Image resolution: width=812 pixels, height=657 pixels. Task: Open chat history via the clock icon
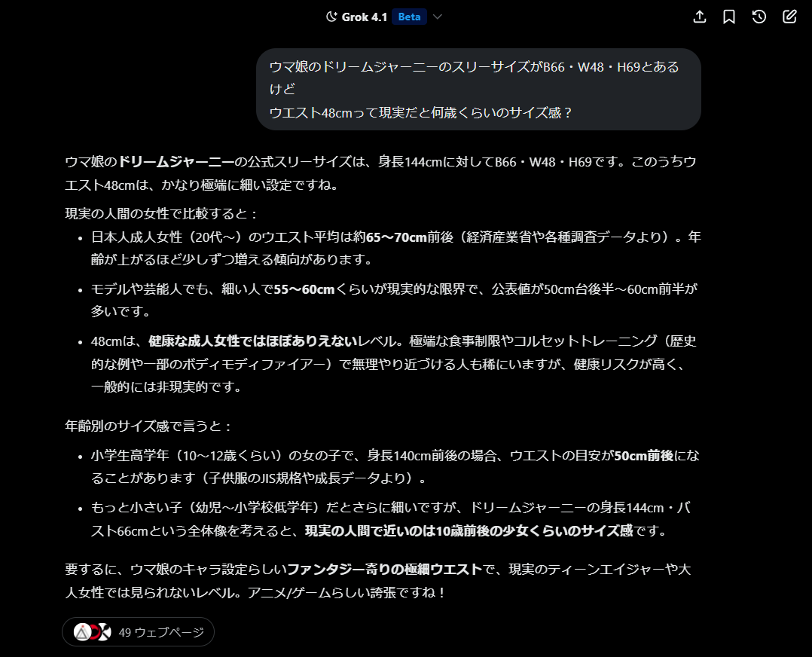(759, 17)
